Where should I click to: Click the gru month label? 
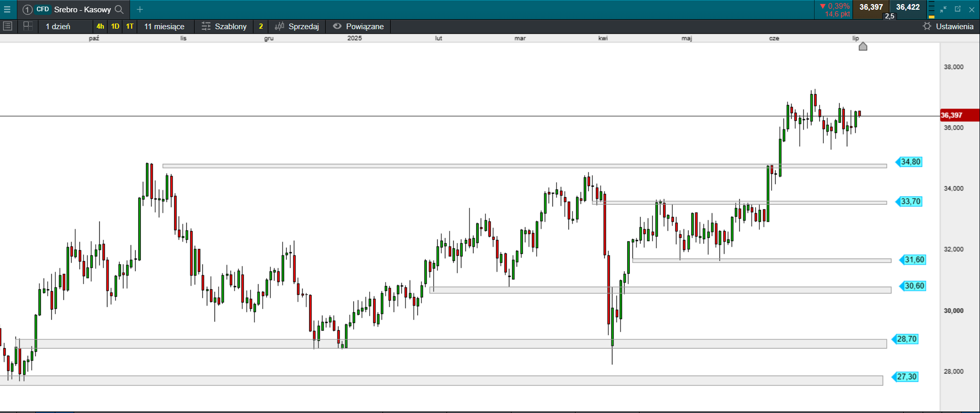pos(269,38)
